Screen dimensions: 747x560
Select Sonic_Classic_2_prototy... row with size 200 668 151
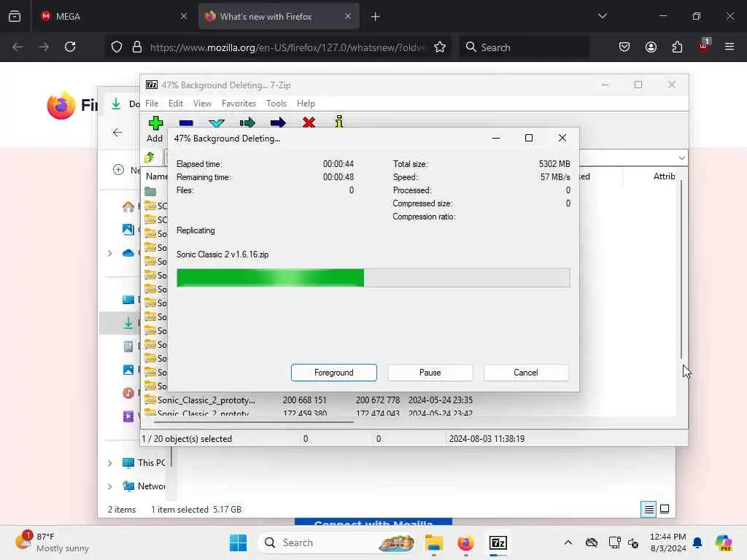point(309,400)
